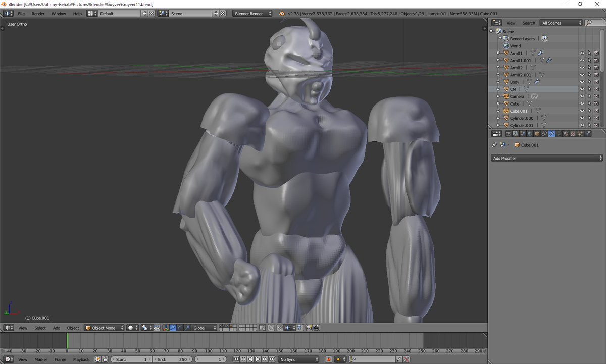
Task: Toggle renderability camera icon for Cube
Action: tap(596, 103)
